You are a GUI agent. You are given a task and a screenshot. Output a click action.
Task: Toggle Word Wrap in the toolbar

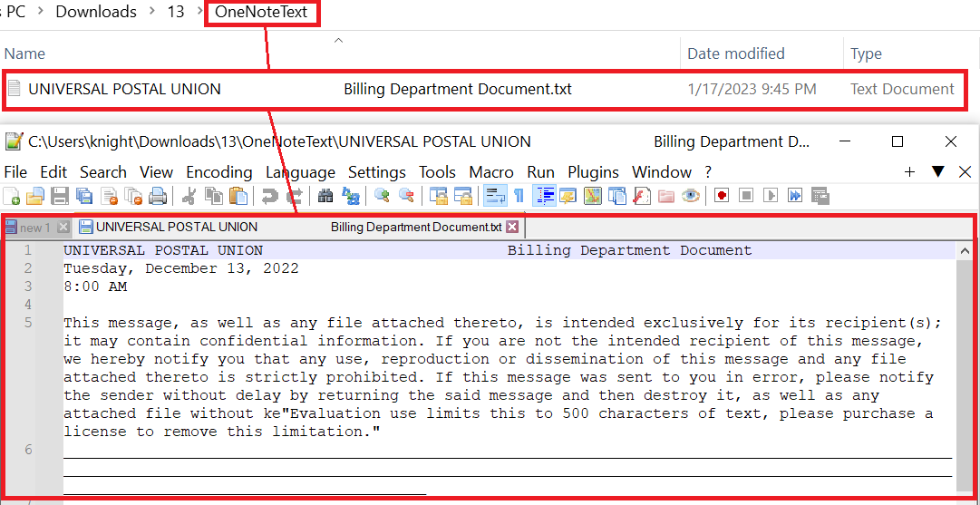[x=495, y=195]
